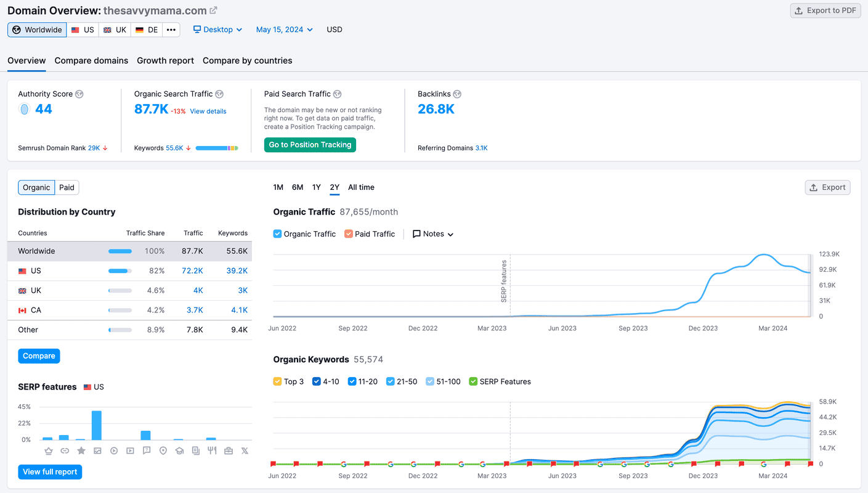Open the Notes dropdown above the traffic chart

pos(432,234)
